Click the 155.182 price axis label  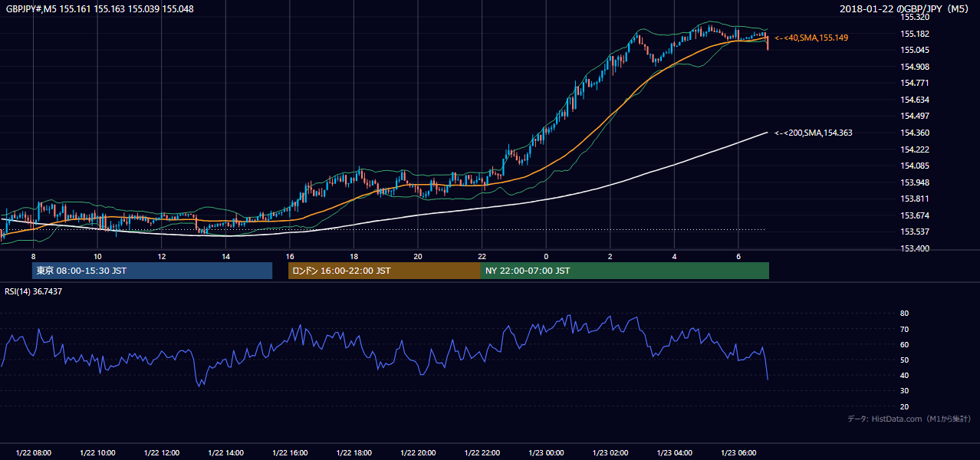point(914,34)
